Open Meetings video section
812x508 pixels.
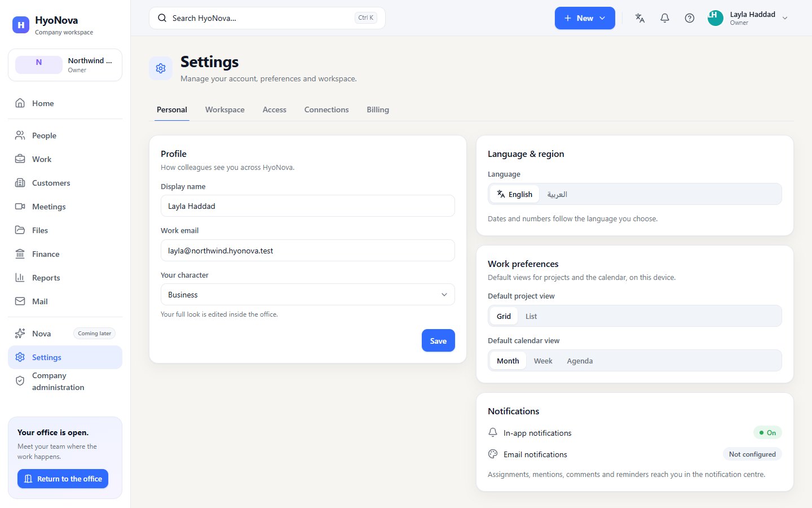[65, 207]
